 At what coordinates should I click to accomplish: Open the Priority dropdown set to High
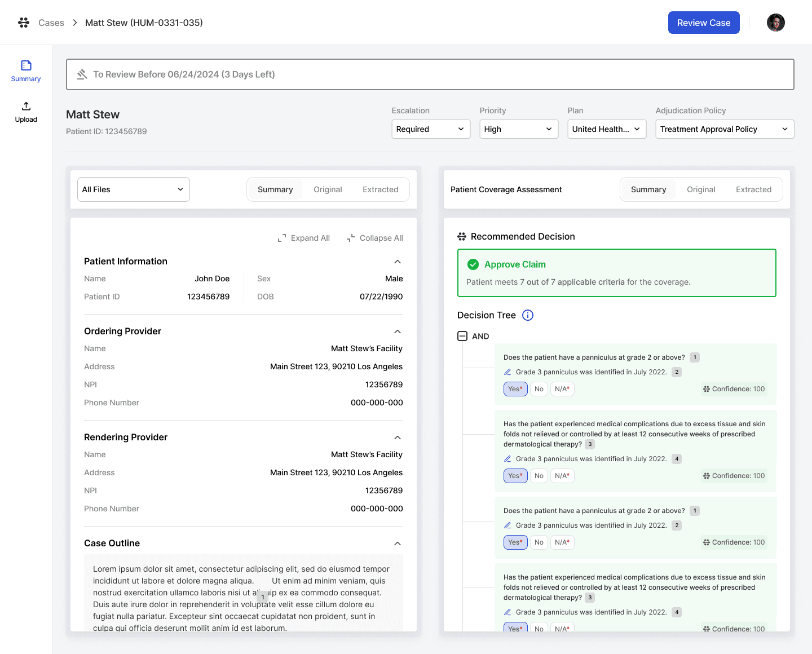tap(519, 129)
